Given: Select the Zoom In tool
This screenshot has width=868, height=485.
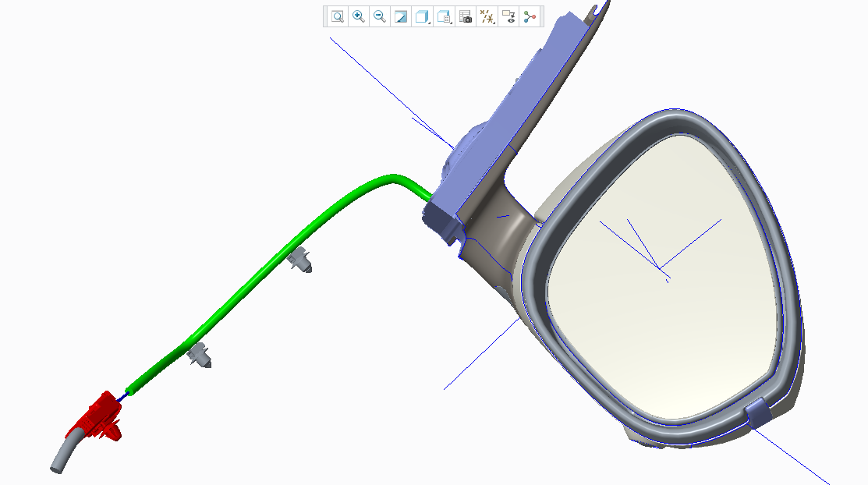Looking at the screenshot, I should tap(358, 16).
